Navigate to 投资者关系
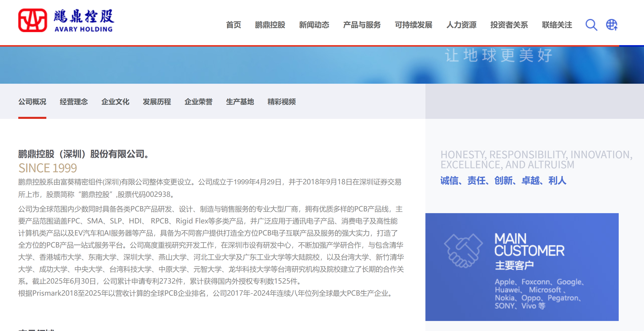The image size is (644, 331). pos(509,25)
